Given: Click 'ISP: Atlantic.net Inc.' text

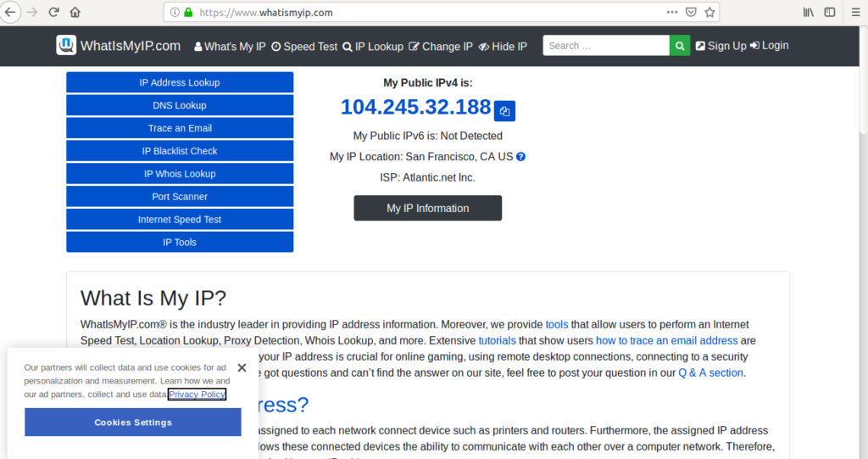Looking at the screenshot, I should click(x=427, y=177).
